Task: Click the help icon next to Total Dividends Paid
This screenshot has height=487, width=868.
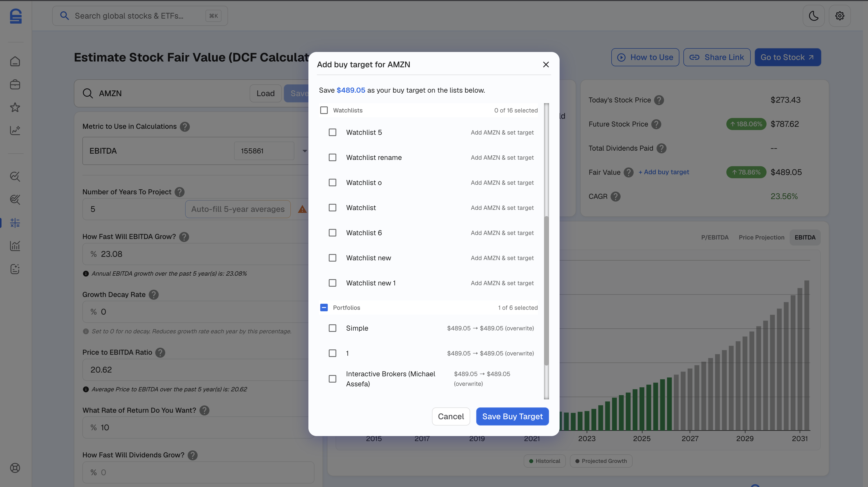Action: [662, 148]
